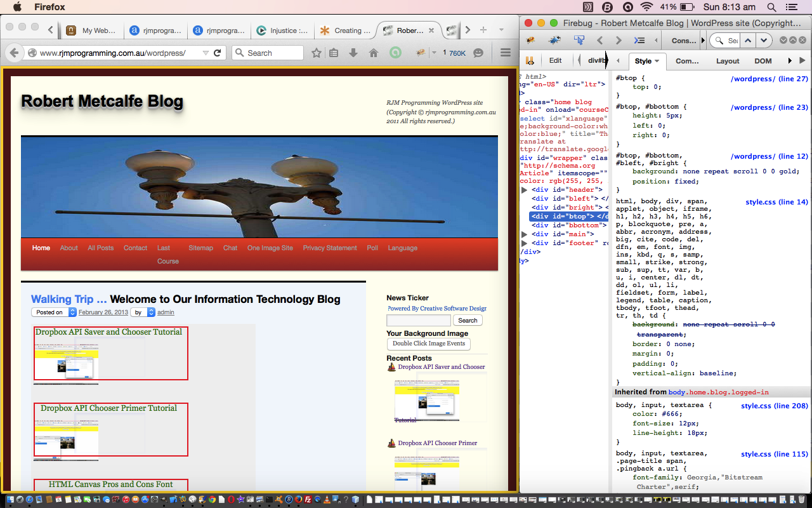Open the Firebug Computed side tab

(x=687, y=61)
